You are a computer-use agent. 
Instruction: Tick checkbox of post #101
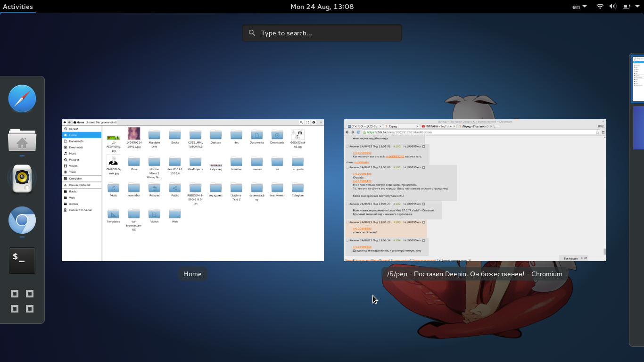347,167
